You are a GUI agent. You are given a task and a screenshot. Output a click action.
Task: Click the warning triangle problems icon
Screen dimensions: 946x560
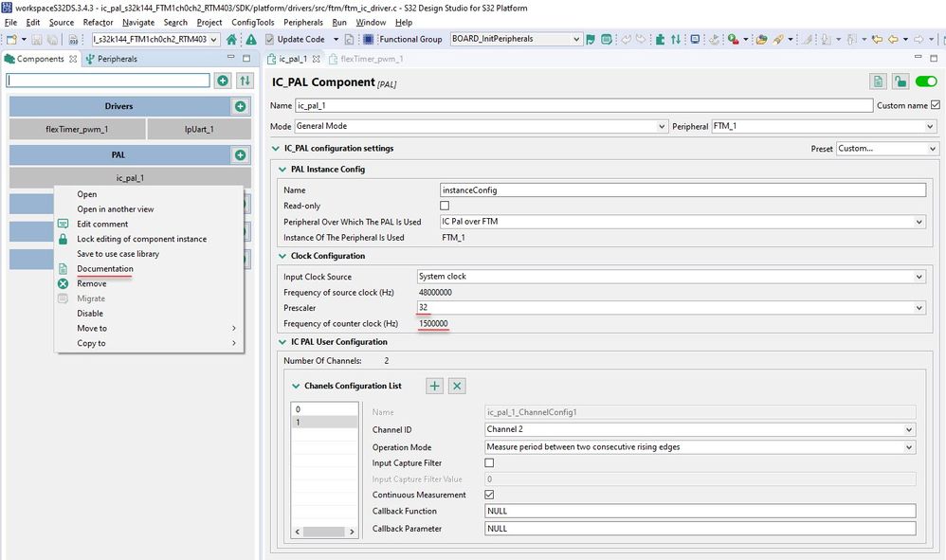tap(251, 39)
